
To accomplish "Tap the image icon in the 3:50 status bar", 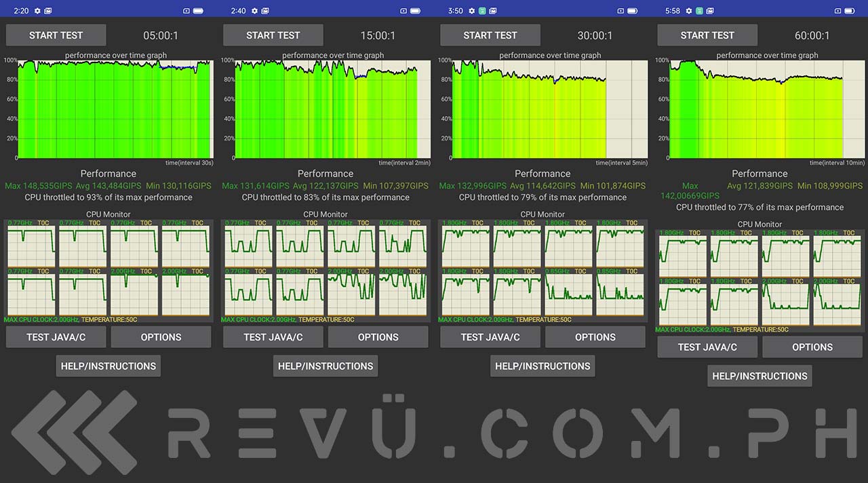I will point(492,11).
